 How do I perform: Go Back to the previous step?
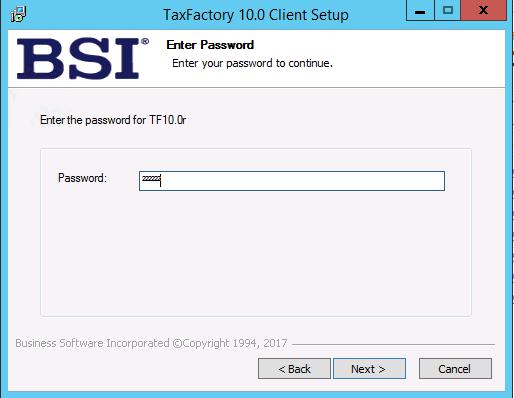click(x=294, y=369)
